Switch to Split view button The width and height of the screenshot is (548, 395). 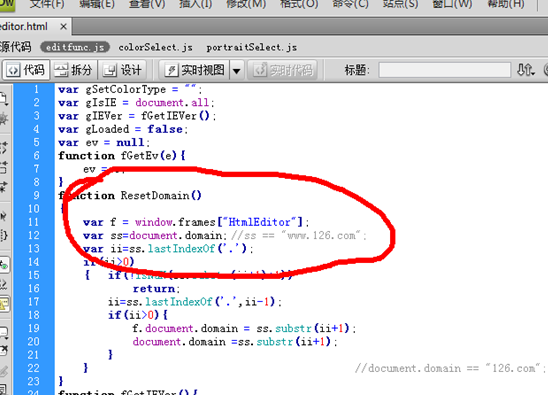pyautogui.click(x=73, y=70)
